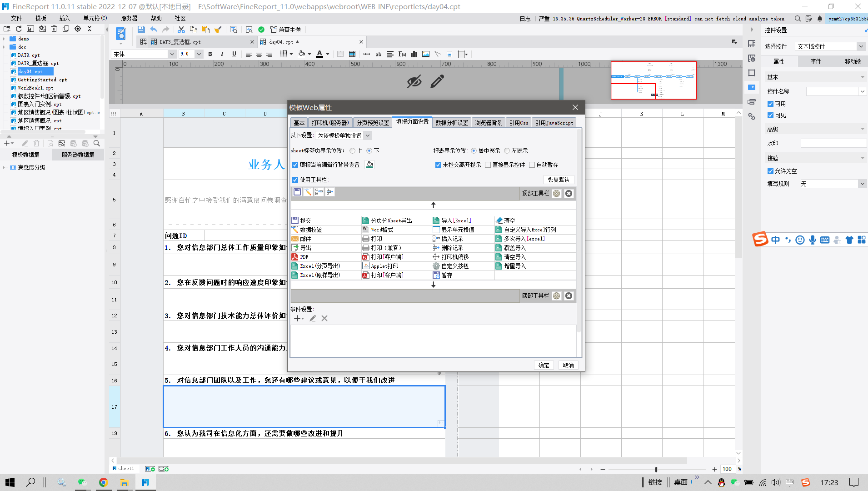Image resolution: width=868 pixels, height=491 pixels.
Task: Click the add event plus icon under 事件设置
Action: 297,318
